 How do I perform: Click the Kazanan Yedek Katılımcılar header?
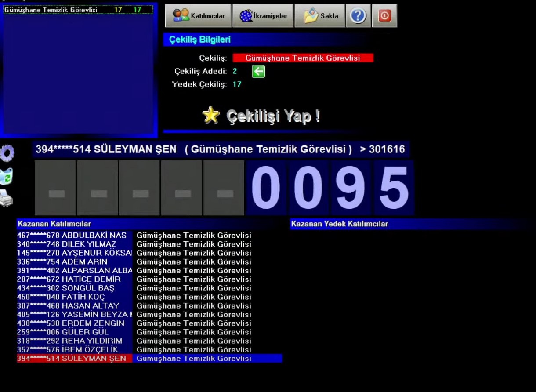coord(340,224)
